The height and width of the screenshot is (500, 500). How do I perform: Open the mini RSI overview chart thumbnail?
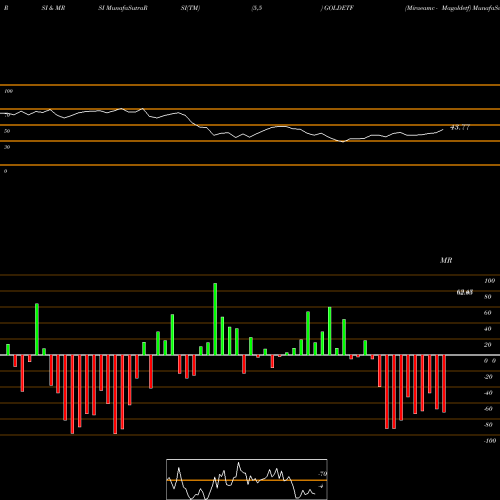(247, 479)
